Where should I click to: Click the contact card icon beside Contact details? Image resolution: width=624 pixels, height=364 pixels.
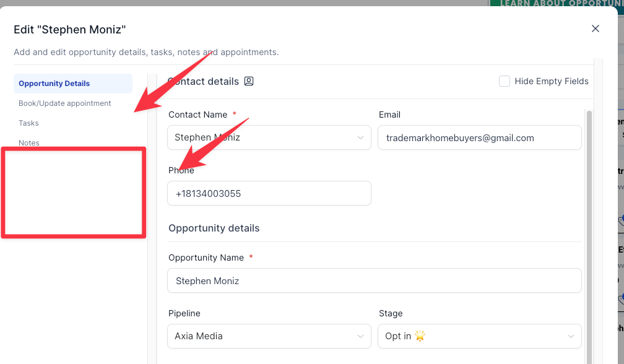point(249,81)
